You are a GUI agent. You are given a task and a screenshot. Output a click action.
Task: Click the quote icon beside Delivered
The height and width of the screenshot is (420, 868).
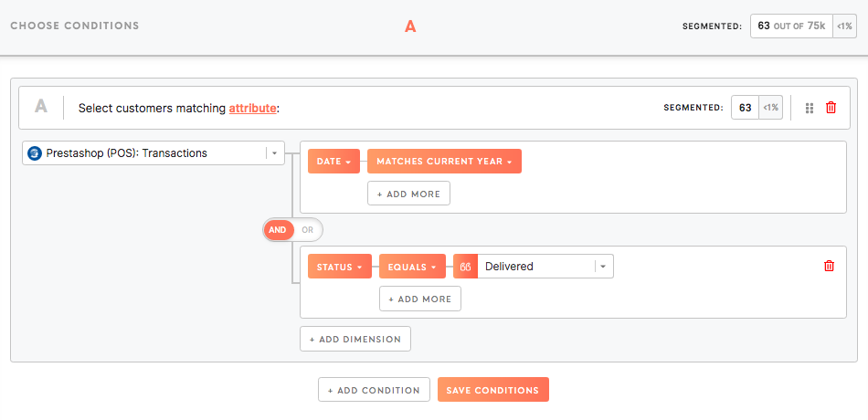(466, 267)
